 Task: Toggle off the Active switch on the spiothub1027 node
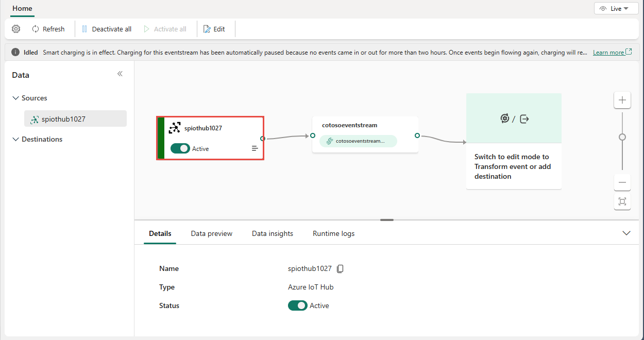pyautogui.click(x=180, y=148)
